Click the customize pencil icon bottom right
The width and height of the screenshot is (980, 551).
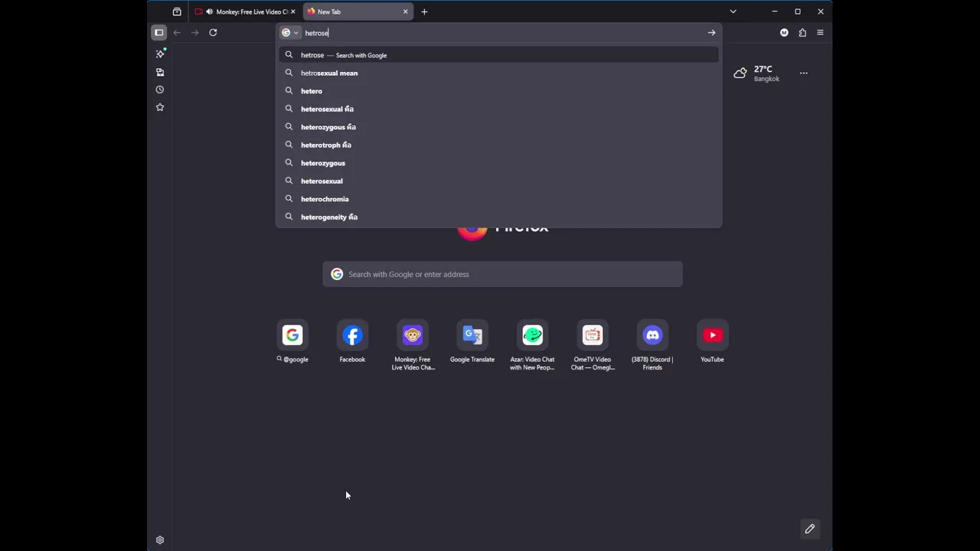809,529
